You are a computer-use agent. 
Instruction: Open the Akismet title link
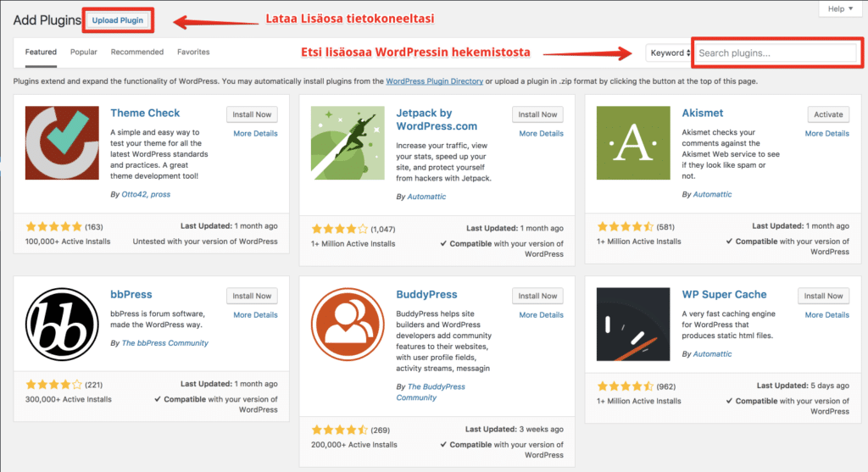click(x=702, y=113)
